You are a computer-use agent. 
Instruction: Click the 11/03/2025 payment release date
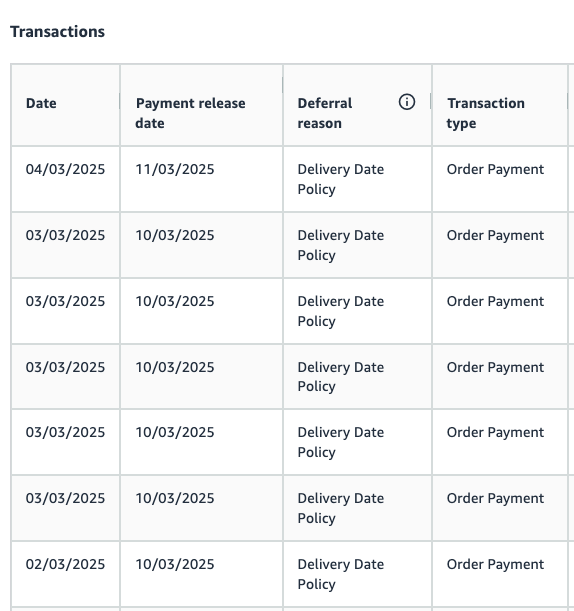click(175, 169)
